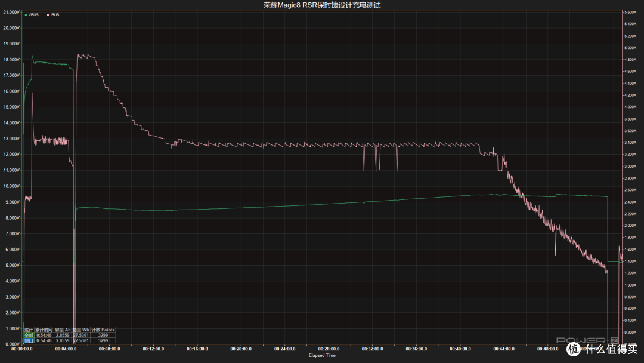
Task: Click the 4.000A current axis label
Action: (x=630, y=107)
